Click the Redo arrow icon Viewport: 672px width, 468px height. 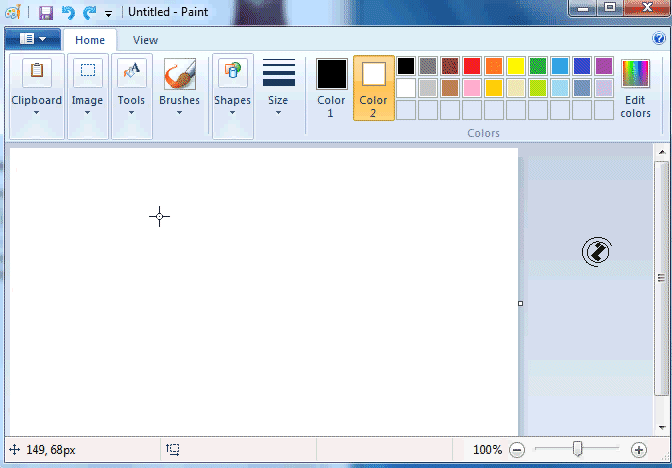[x=89, y=12]
